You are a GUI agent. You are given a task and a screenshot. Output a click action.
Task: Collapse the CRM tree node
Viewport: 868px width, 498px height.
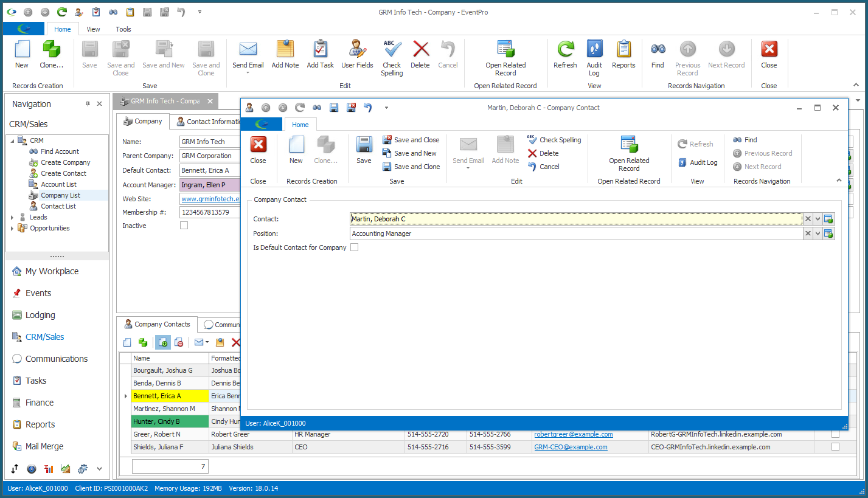click(12, 140)
